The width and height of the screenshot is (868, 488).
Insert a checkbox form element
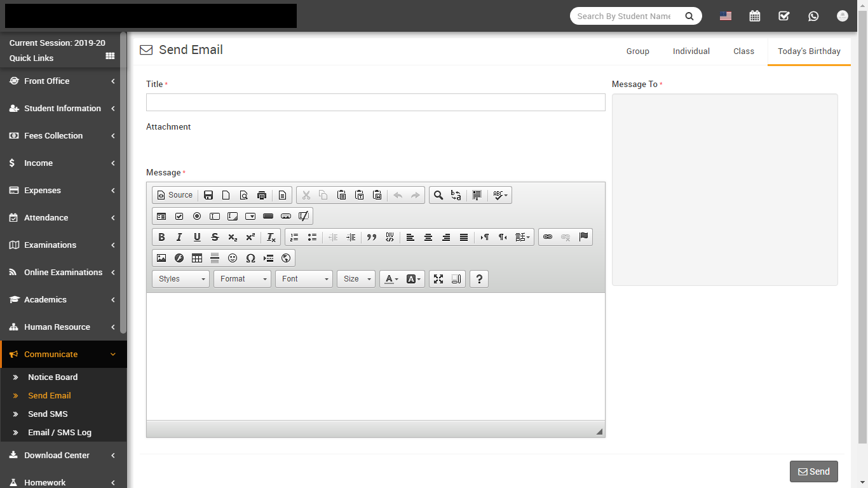(179, 216)
